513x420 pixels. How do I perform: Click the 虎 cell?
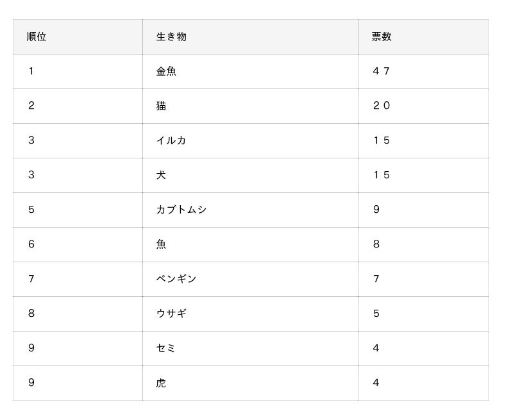click(161, 383)
